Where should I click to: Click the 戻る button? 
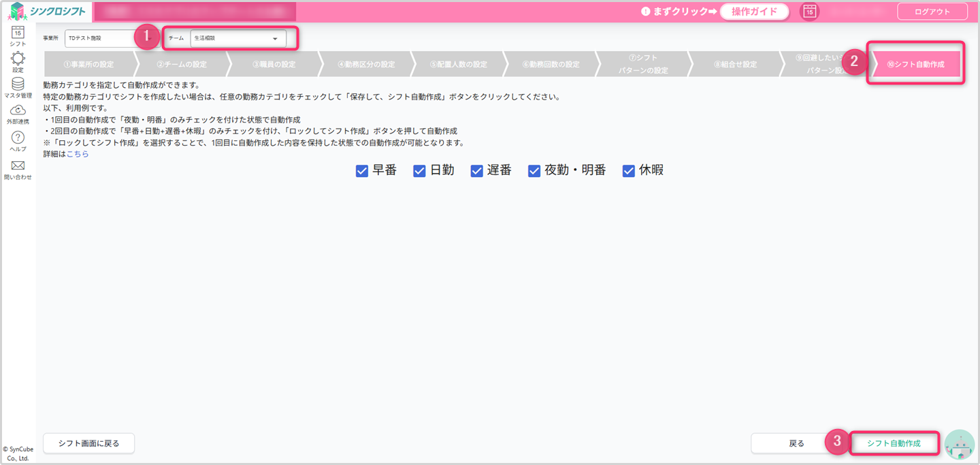point(796,443)
